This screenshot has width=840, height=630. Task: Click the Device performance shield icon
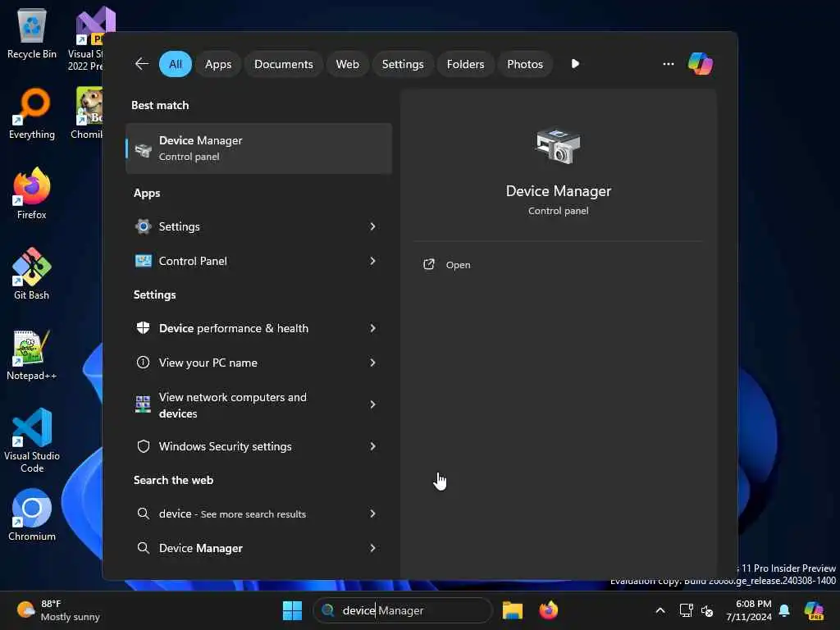(x=143, y=328)
